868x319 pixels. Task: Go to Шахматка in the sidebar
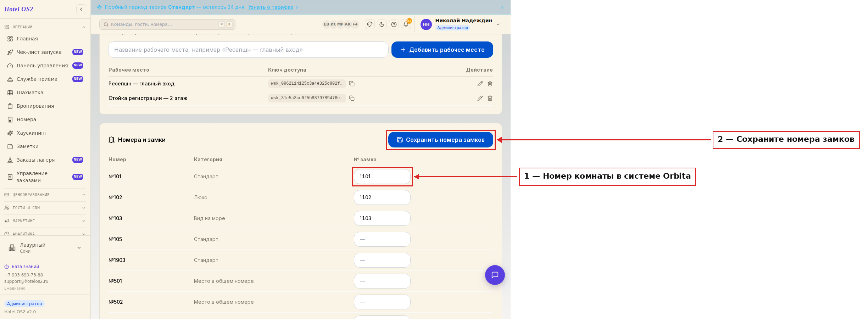tap(30, 93)
